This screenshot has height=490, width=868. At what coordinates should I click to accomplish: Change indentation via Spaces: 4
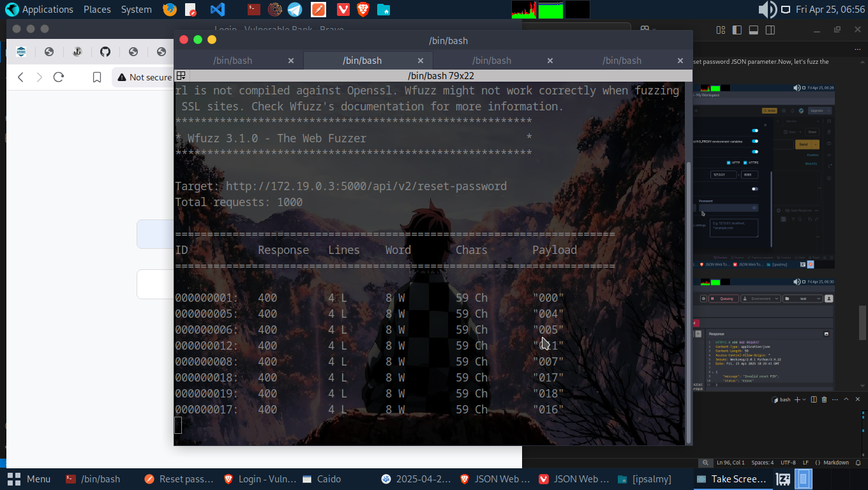point(762,463)
